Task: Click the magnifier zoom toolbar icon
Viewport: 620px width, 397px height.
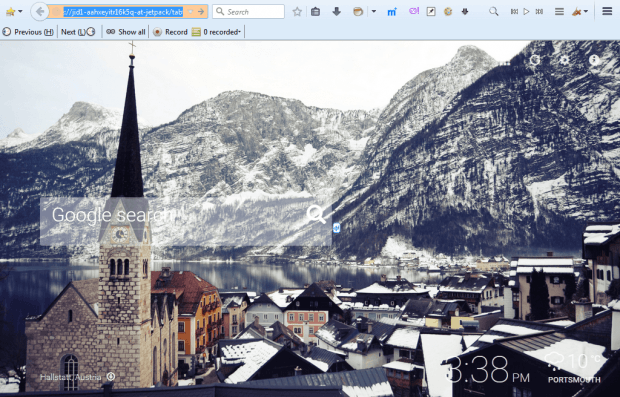Action: tap(493, 11)
